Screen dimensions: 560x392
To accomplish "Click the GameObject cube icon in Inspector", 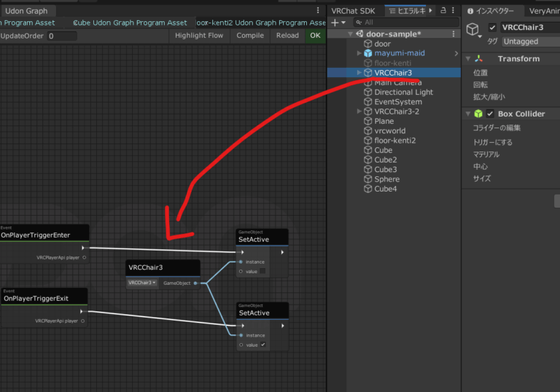I will pos(473,30).
